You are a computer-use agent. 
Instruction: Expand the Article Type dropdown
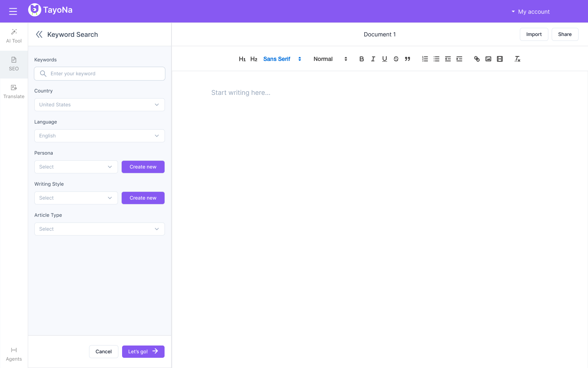100,229
